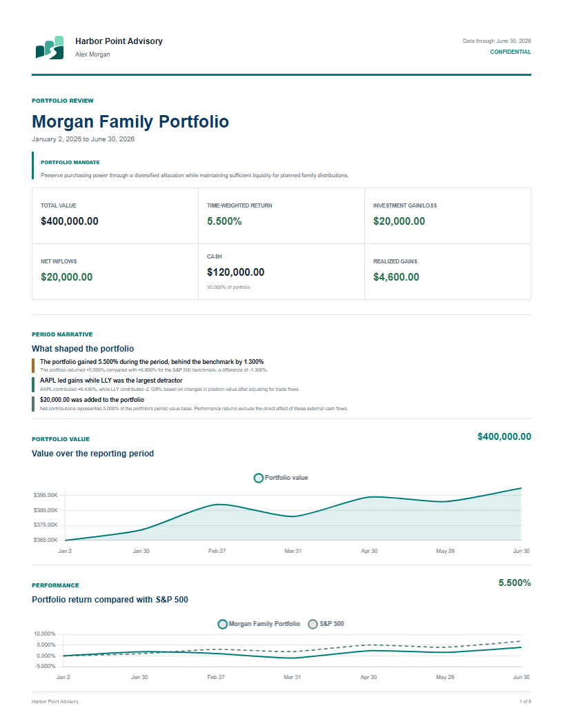563x728 pixels.
Task: Click AAPL led gains while LLY detractor line
Action: pos(111,381)
